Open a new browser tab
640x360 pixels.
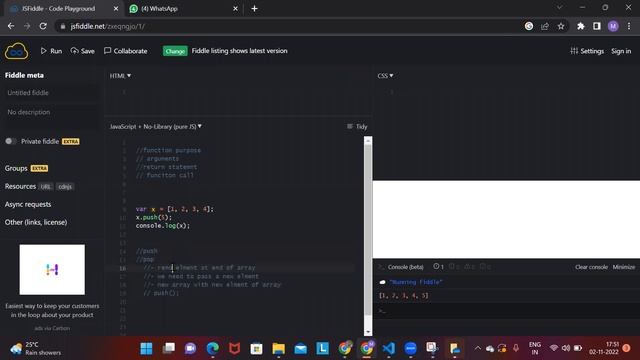(x=254, y=9)
